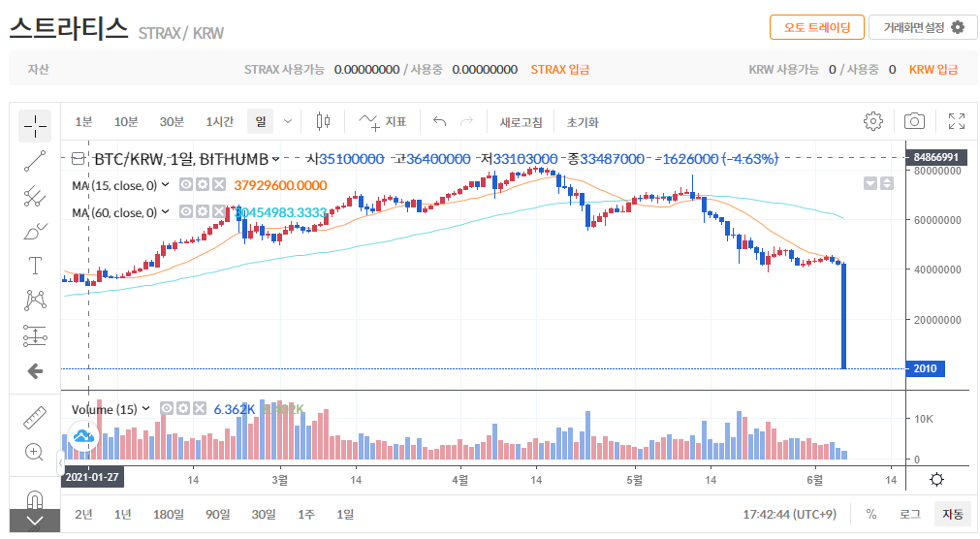The width and height of the screenshot is (980, 539).
Task: Set chart range to 2년
Action: click(83, 514)
